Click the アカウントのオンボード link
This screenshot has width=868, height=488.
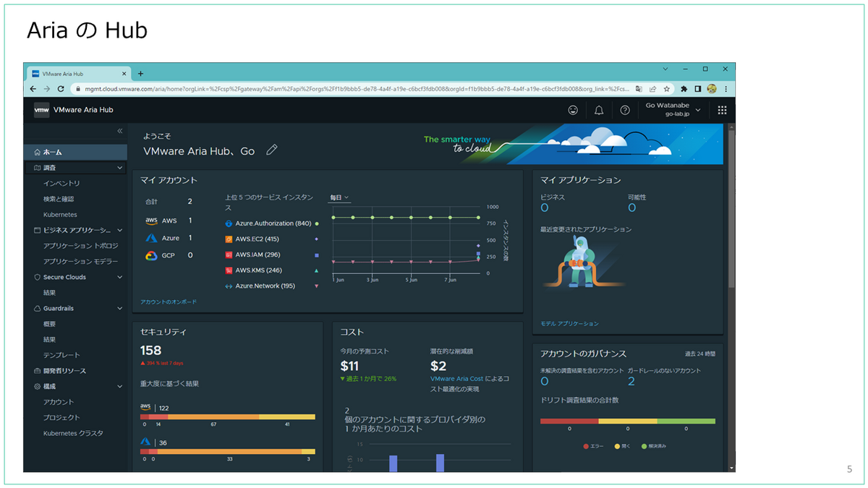(169, 301)
